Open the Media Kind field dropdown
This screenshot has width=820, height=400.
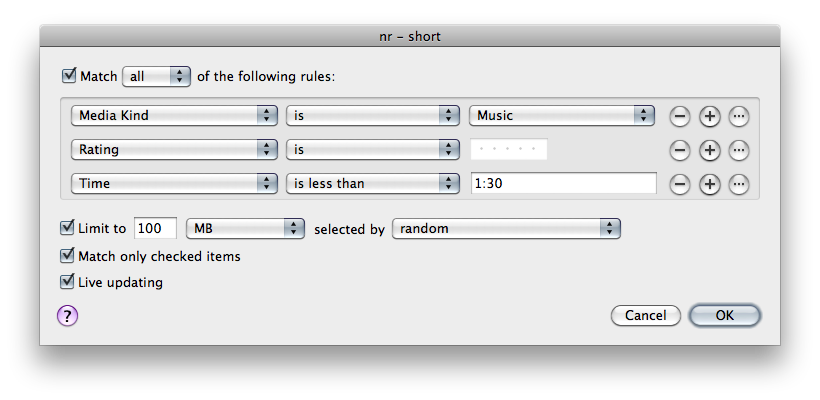(x=174, y=116)
